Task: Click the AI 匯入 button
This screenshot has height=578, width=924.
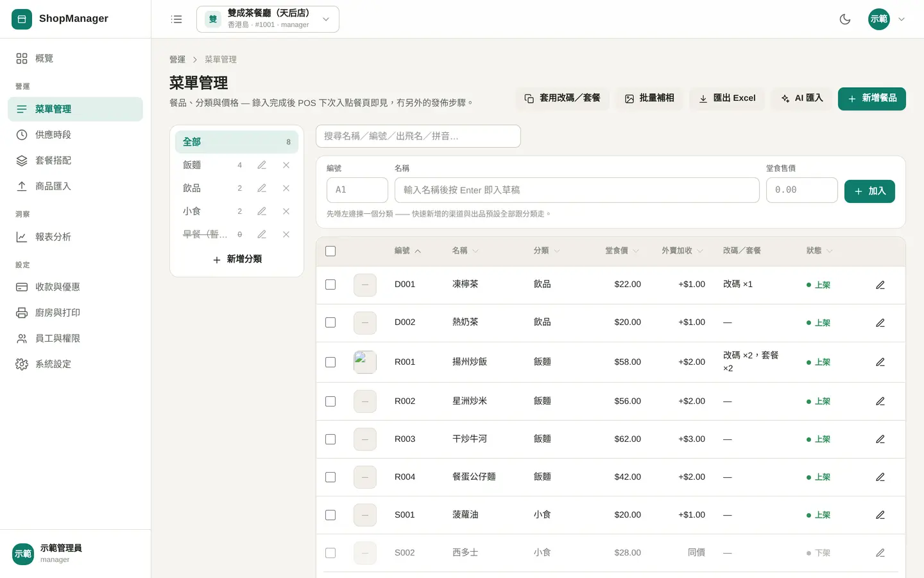Action: coord(801,99)
